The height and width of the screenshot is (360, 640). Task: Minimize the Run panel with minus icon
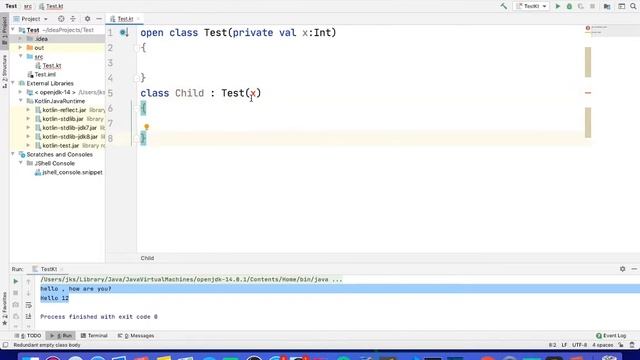[634, 269]
